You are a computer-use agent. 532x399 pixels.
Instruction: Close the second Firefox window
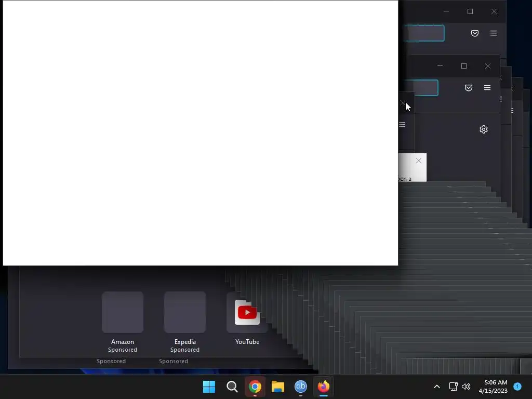pos(487,66)
